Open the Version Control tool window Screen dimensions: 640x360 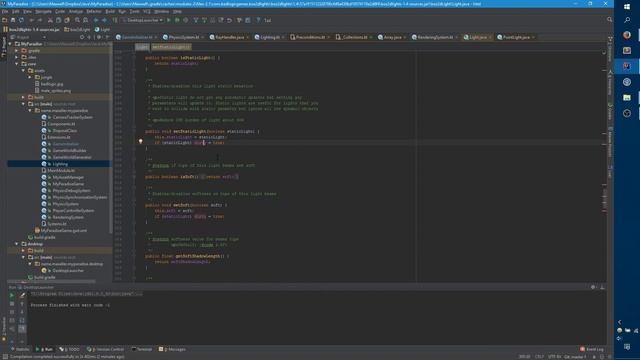(x=105, y=349)
